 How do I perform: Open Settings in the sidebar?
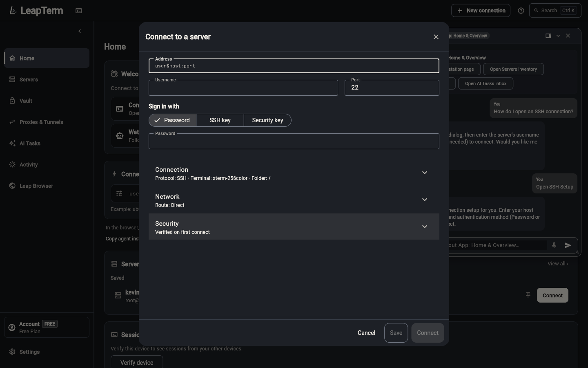pyautogui.click(x=47, y=352)
